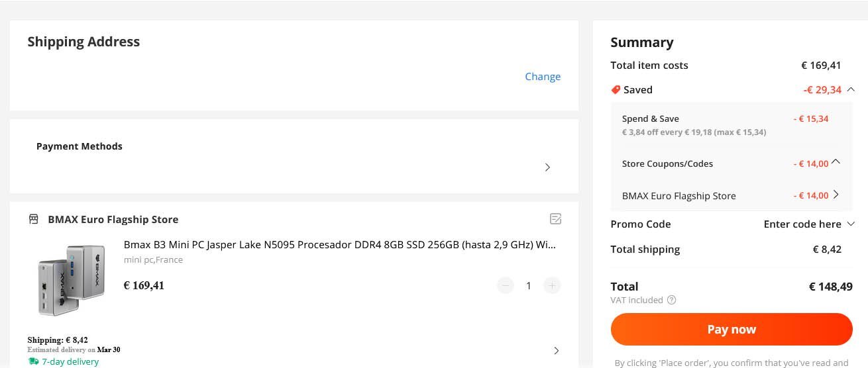868x368 pixels.
Task: Click the red Saved tag icon
Action: tap(616, 89)
